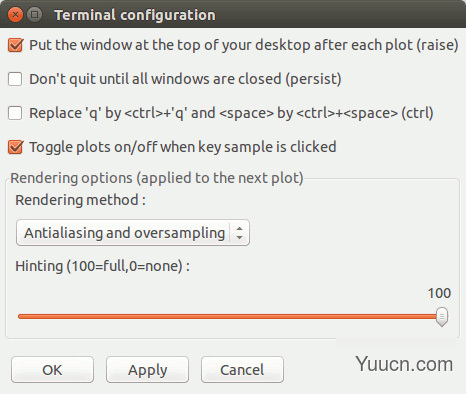Image resolution: width=466 pixels, height=394 pixels.
Task: Click the 'Replace q by ctrl+q' label text
Action: coord(231,113)
